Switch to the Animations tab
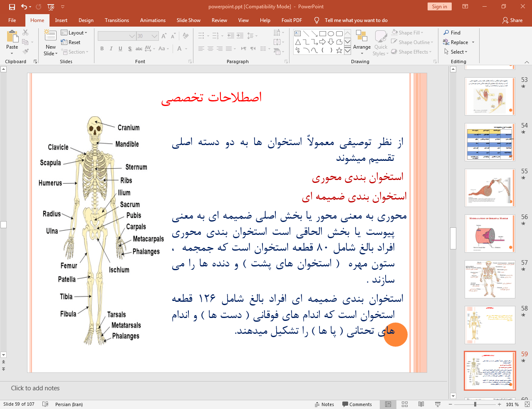 click(x=153, y=20)
